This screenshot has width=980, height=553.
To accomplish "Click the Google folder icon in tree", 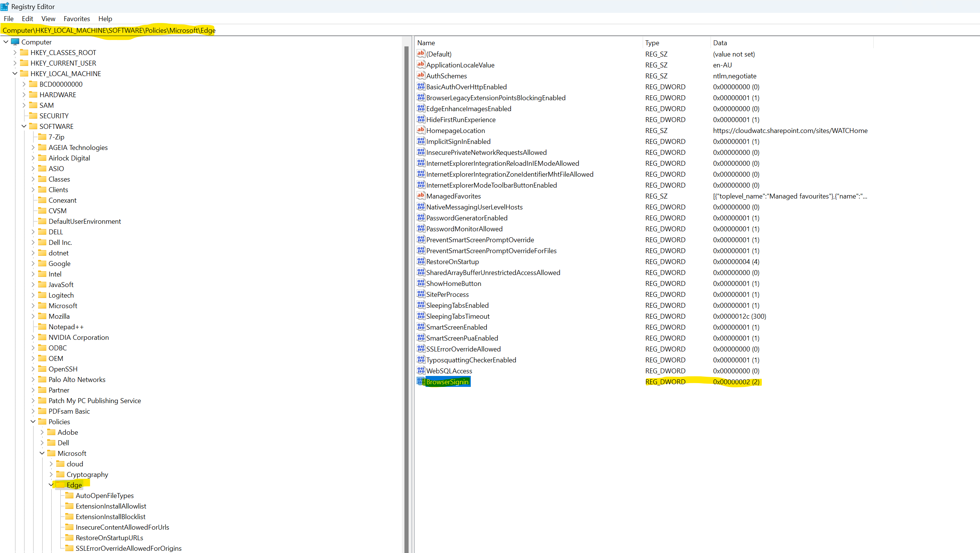I will (42, 263).
